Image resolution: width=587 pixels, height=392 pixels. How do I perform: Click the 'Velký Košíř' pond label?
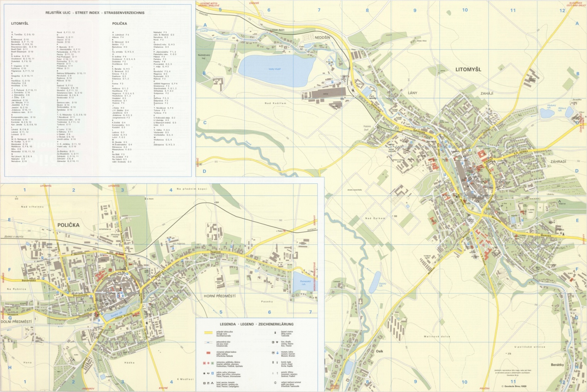[274, 69]
